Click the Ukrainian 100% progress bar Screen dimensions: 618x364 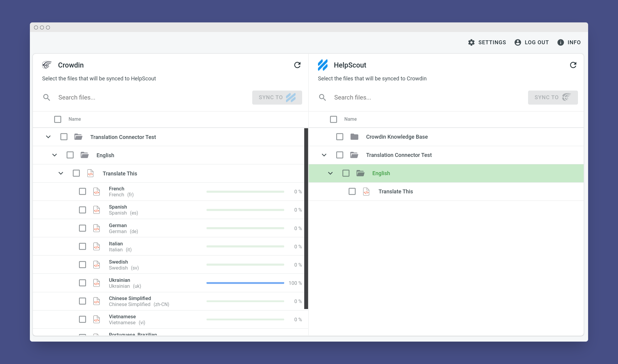pyautogui.click(x=245, y=283)
